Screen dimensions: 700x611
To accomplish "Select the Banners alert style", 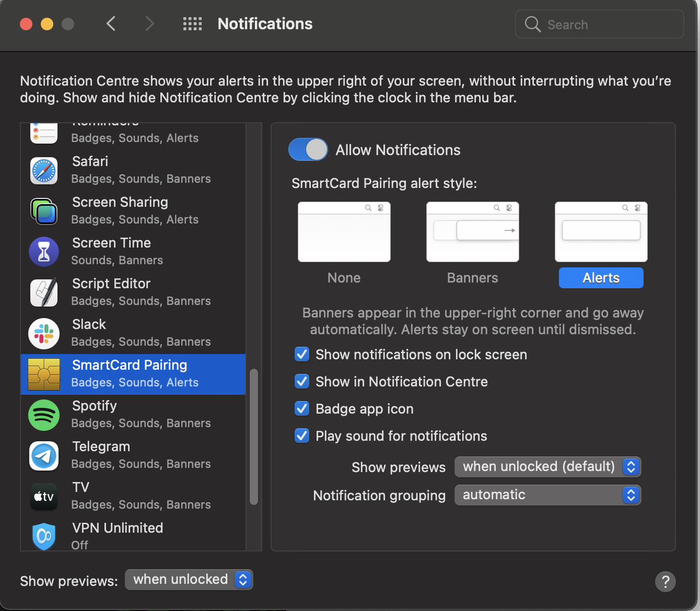I will click(472, 232).
